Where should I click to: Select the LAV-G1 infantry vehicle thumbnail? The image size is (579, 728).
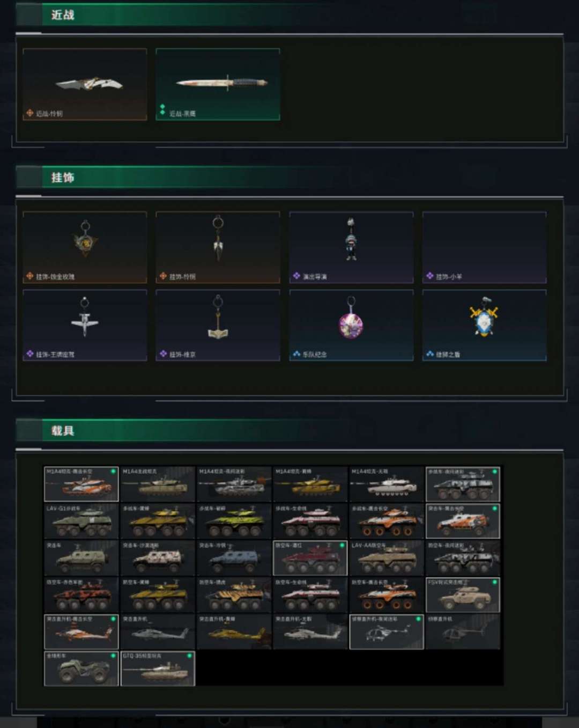click(x=81, y=521)
